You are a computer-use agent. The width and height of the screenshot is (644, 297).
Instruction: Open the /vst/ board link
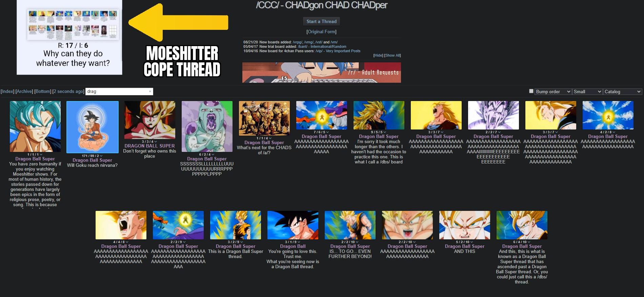319,42
